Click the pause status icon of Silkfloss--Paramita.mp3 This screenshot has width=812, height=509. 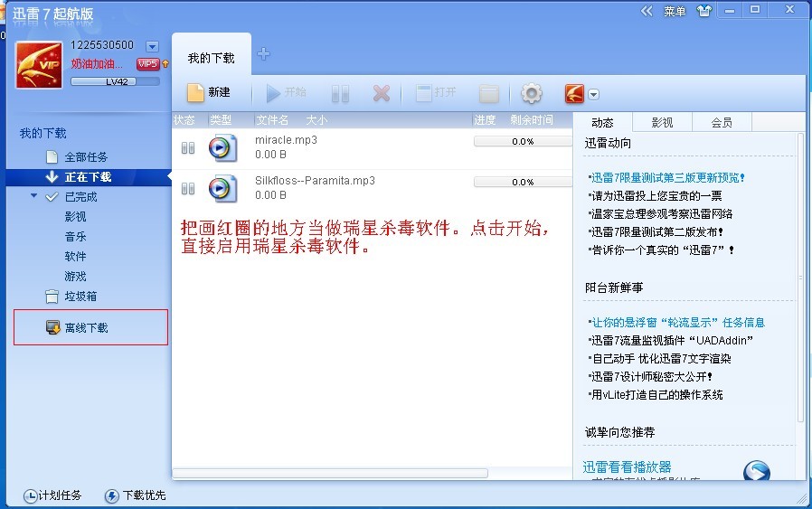click(x=188, y=188)
